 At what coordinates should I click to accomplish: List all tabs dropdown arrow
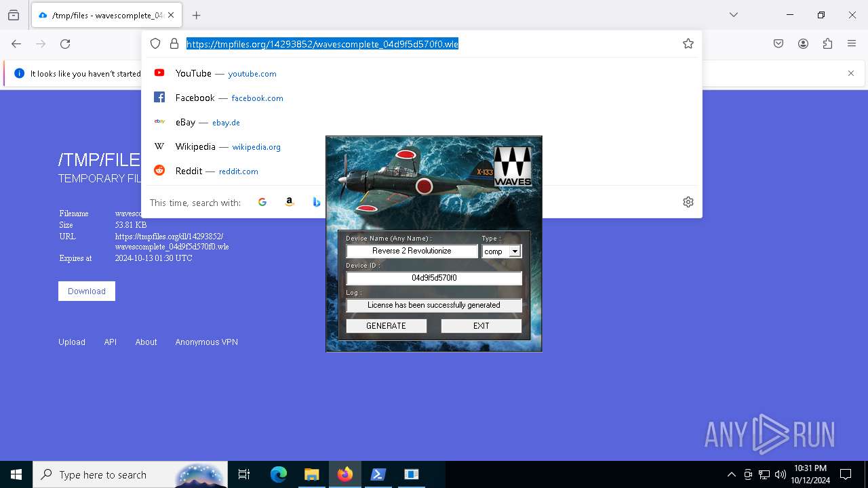734,15
